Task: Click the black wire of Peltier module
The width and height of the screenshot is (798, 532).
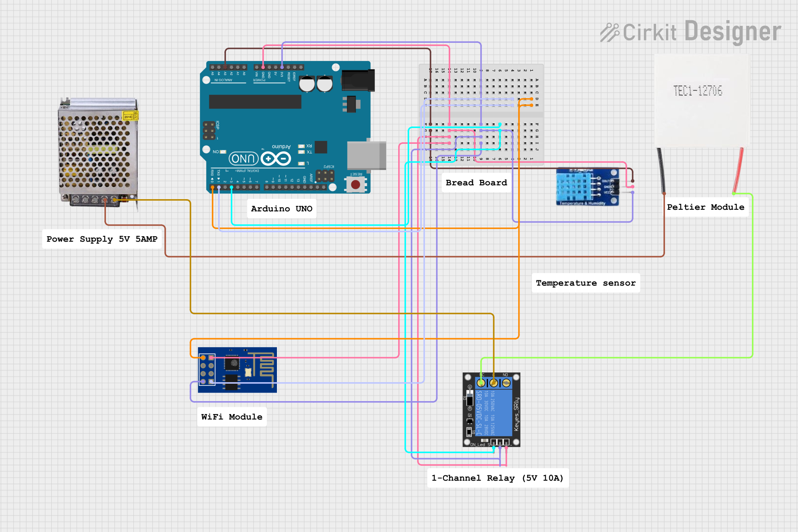Action: tap(661, 170)
